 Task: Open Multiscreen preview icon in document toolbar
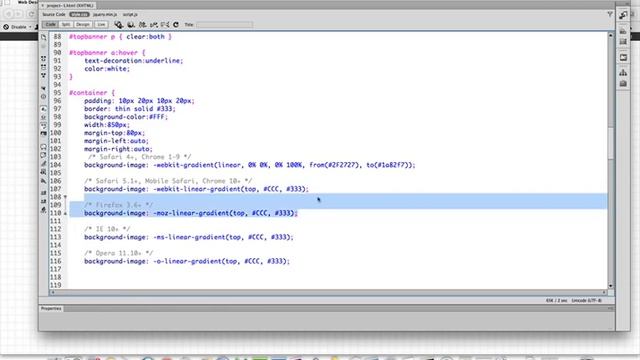[118, 25]
